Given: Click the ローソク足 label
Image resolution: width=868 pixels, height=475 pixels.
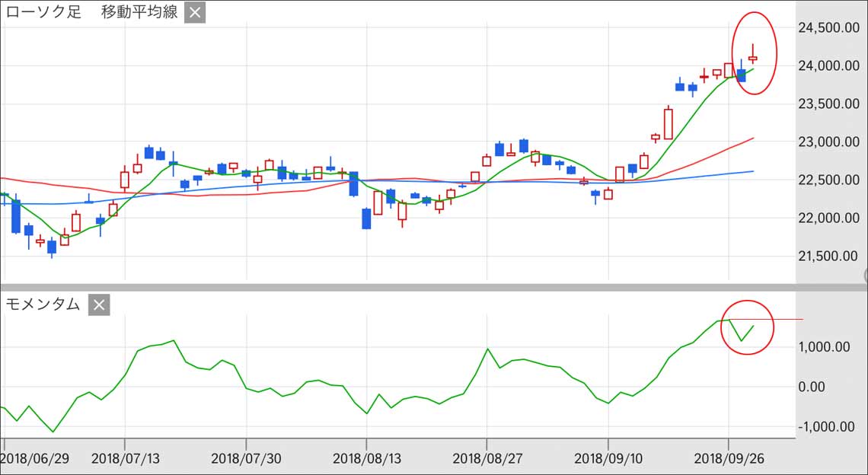Looking at the screenshot, I should coord(43,13).
